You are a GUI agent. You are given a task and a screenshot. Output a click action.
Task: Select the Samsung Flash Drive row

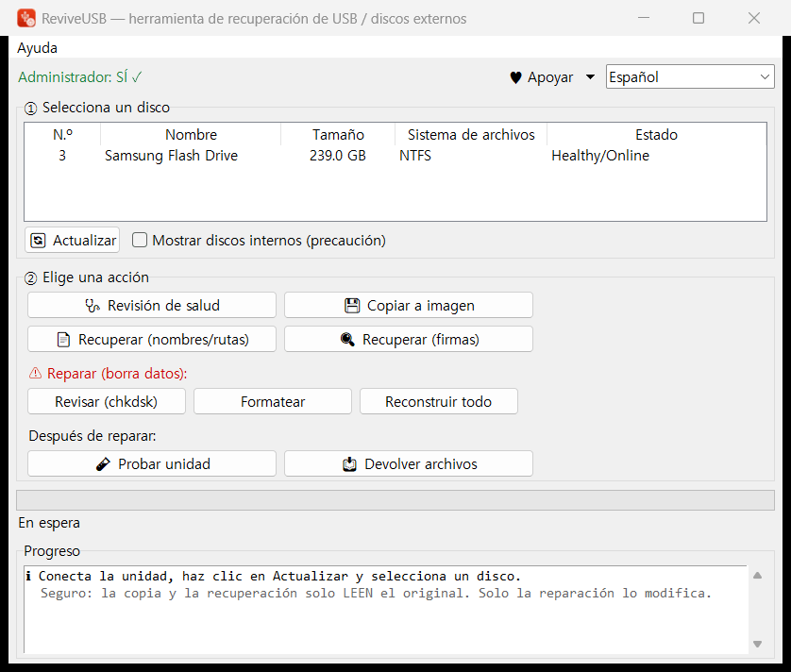[395, 156]
